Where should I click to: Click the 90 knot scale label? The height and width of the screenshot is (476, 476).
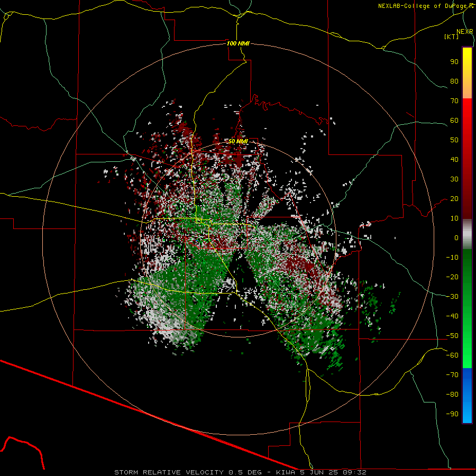point(454,62)
